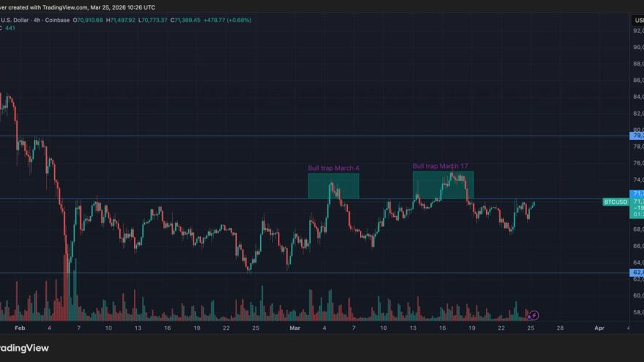Click the volume value 441 in legend

(10, 28)
